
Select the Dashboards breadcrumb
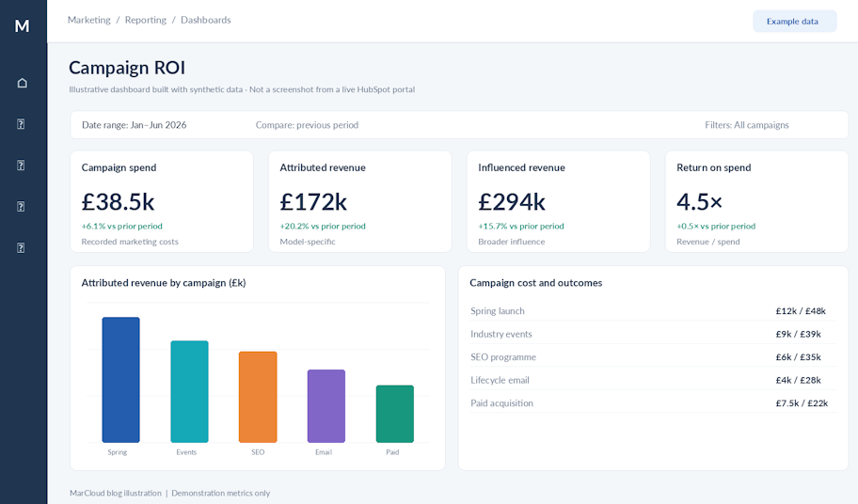point(206,20)
